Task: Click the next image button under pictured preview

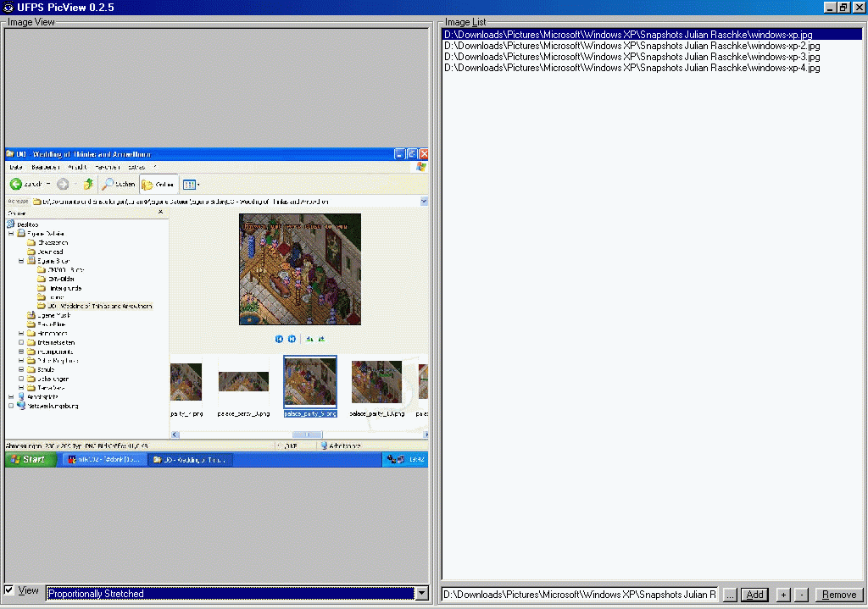Action: tap(292, 339)
